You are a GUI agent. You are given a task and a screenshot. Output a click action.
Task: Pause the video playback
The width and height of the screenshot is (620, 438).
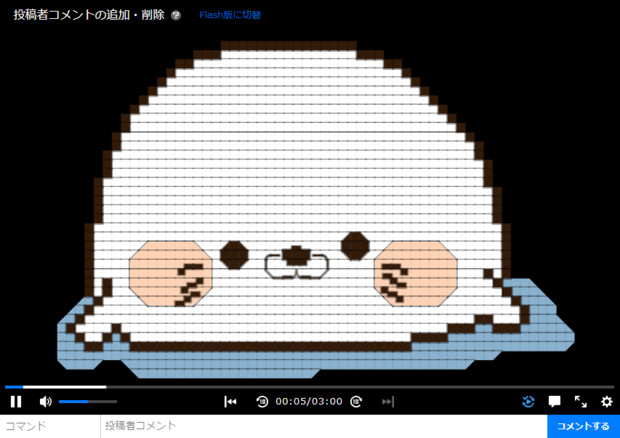(16, 402)
